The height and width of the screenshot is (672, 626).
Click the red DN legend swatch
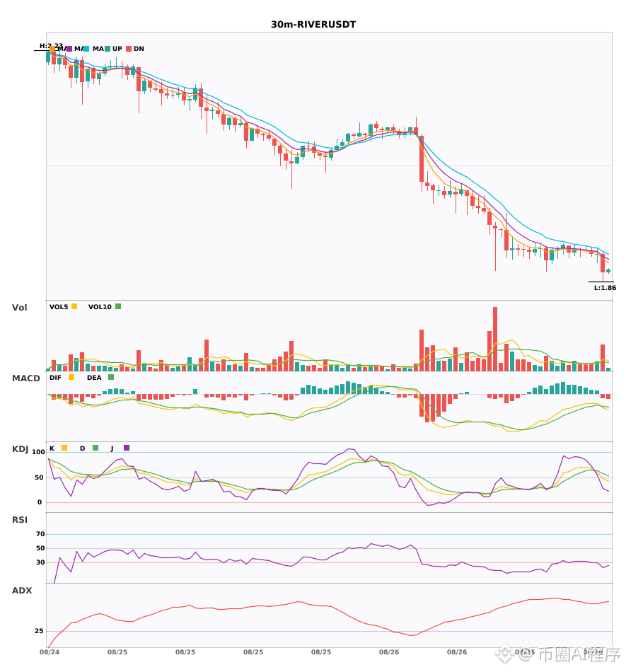tap(129, 49)
